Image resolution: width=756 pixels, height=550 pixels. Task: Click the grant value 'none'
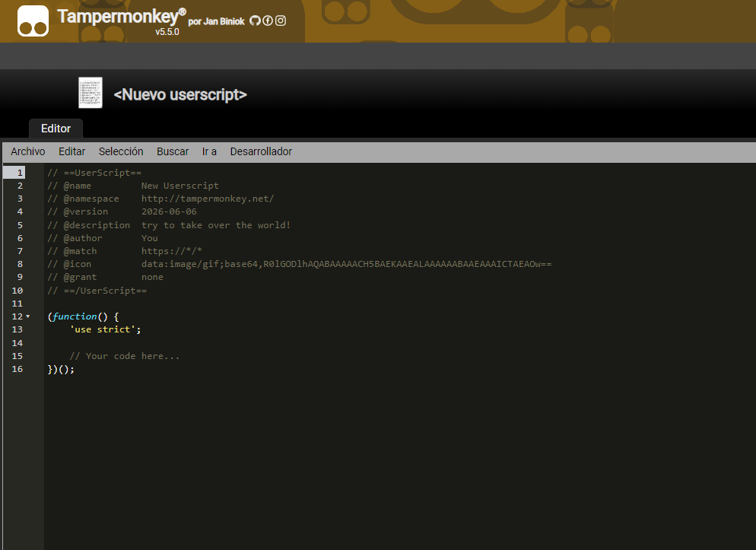click(152, 277)
